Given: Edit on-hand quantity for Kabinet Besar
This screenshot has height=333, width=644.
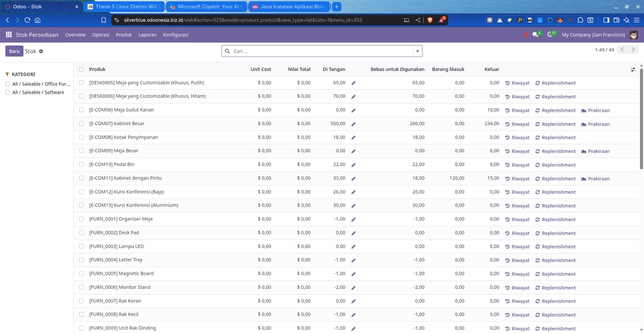Looking at the screenshot, I should click(354, 124).
